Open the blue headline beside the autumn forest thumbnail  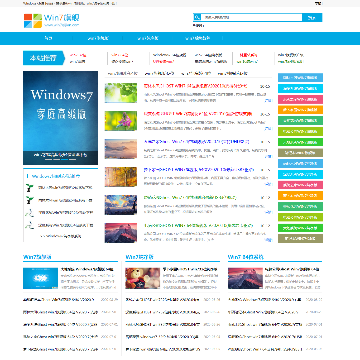199,170
